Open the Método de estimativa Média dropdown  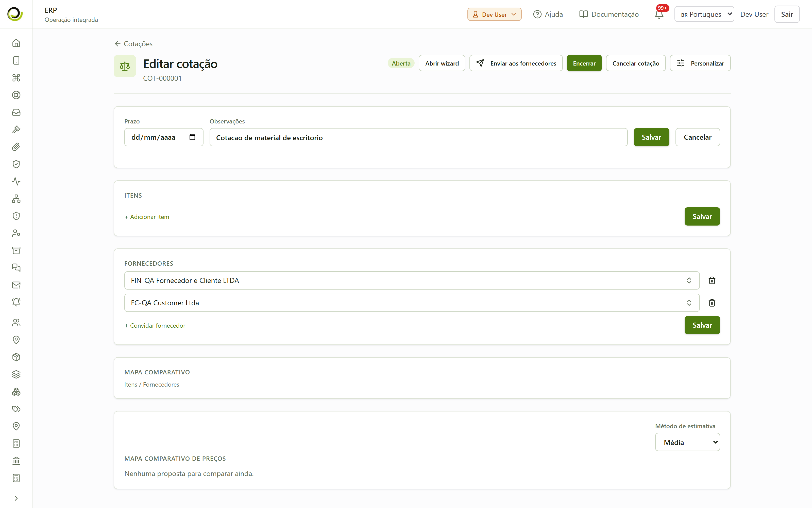point(687,442)
